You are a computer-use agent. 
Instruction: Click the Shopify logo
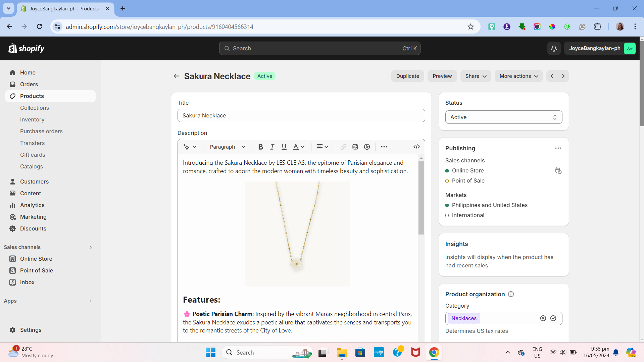point(27,49)
